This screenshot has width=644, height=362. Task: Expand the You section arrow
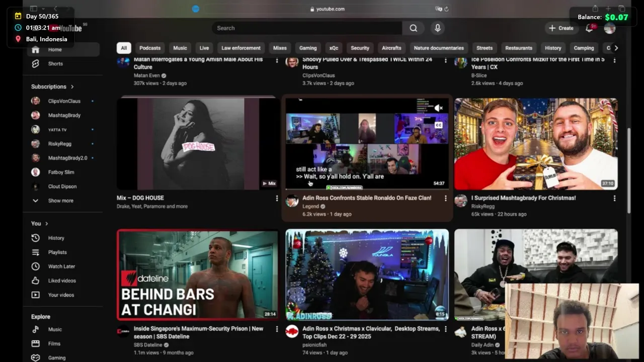[x=47, y=224]
